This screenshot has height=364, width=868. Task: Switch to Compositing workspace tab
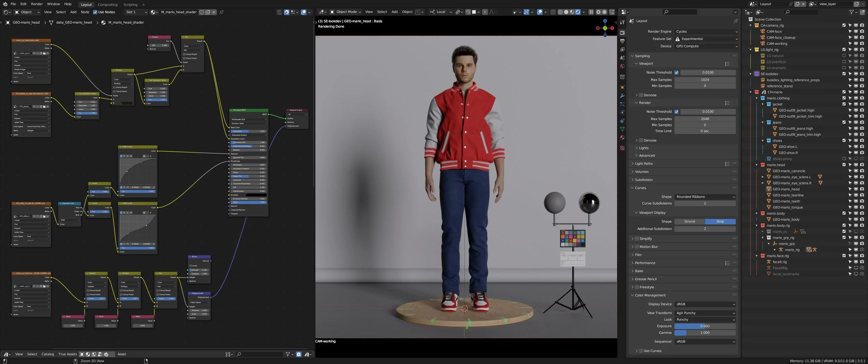pos(108,5)
